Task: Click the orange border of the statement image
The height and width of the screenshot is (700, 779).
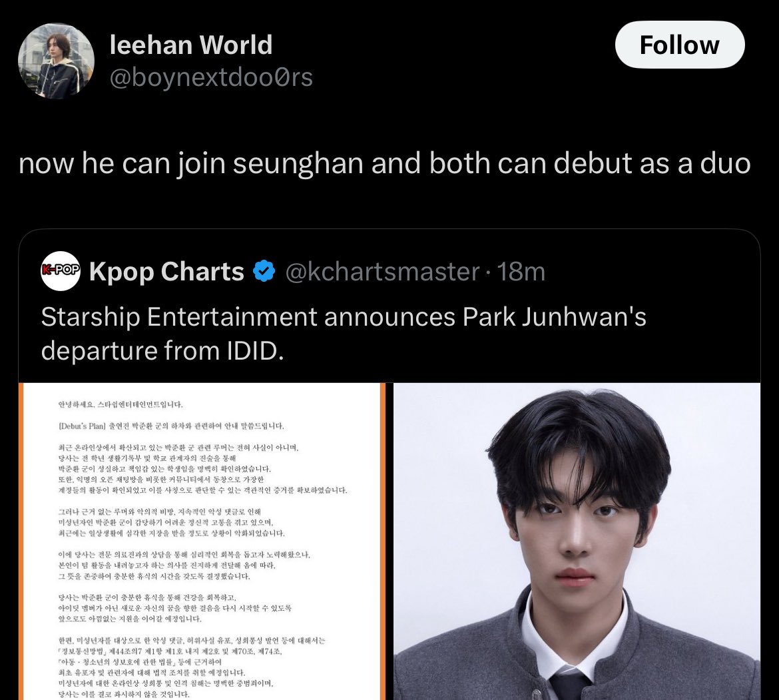Action: [383, 541]
